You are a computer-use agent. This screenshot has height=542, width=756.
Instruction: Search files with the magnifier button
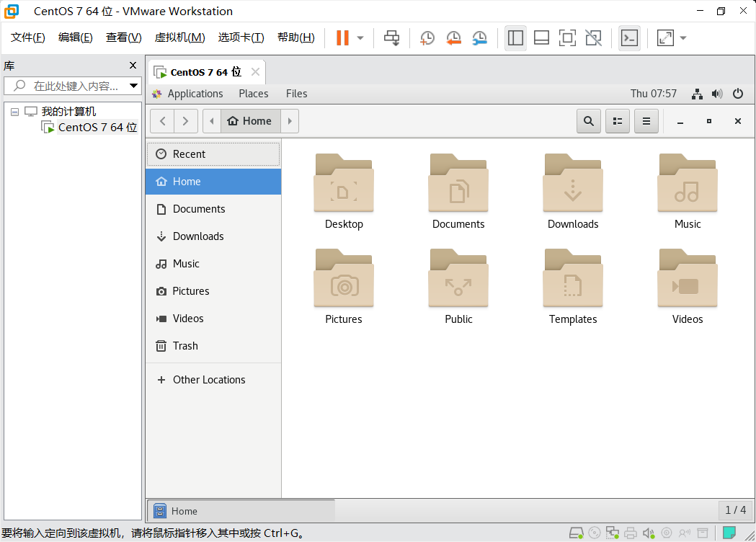[589, 121]
